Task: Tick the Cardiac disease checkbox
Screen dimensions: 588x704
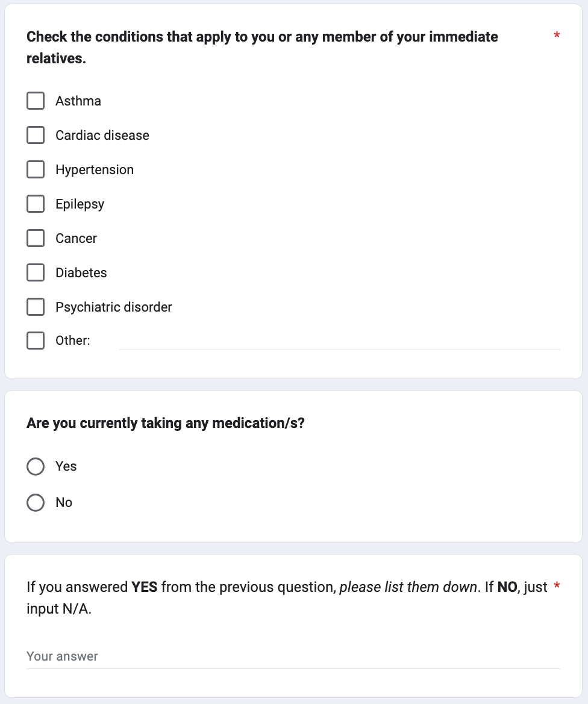Action: coord(36,135)
